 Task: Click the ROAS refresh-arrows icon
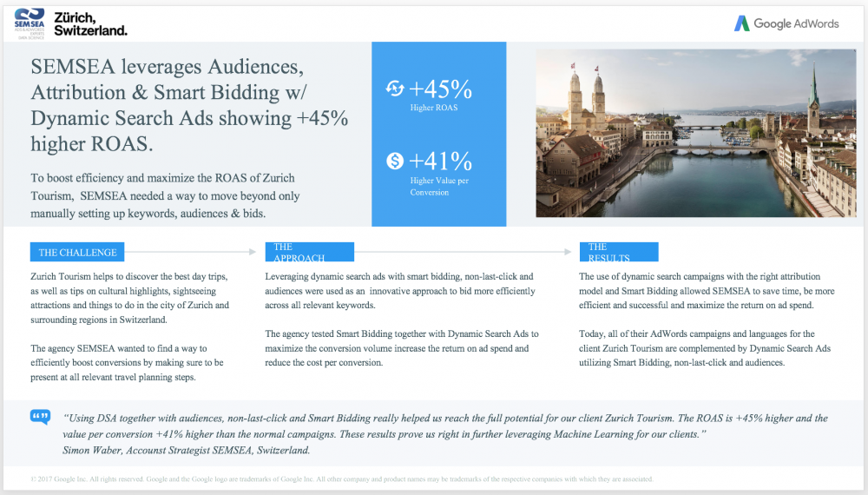click(x=395, y=89)
